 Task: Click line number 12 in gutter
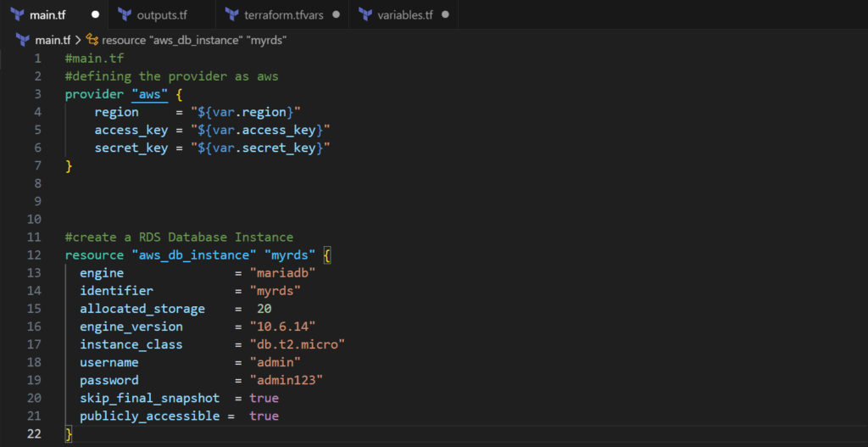[x=34, y=254]
